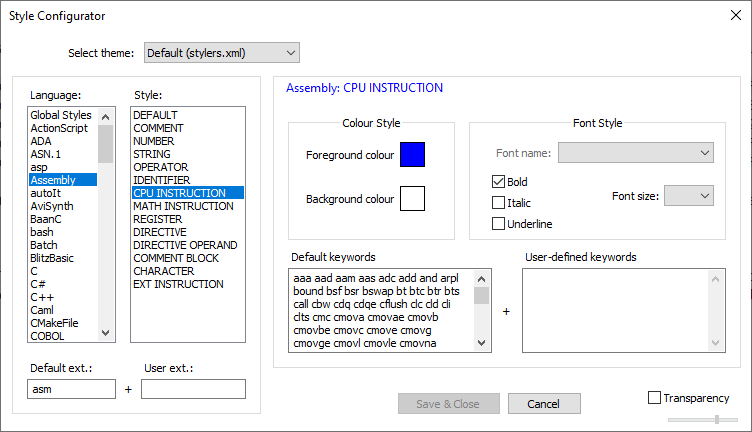Check the Underline option

[x=498, y=224]
